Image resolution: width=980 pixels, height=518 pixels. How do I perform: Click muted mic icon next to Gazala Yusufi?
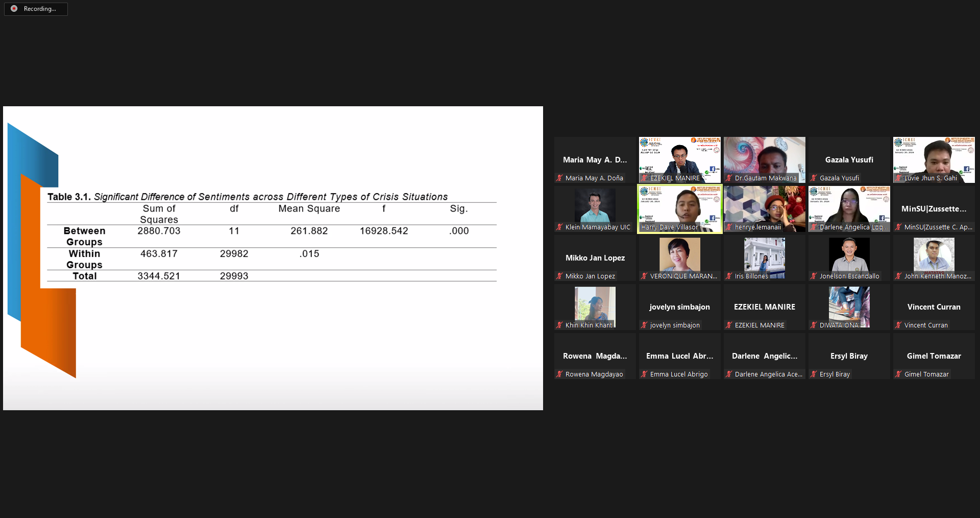click(814, 178)
